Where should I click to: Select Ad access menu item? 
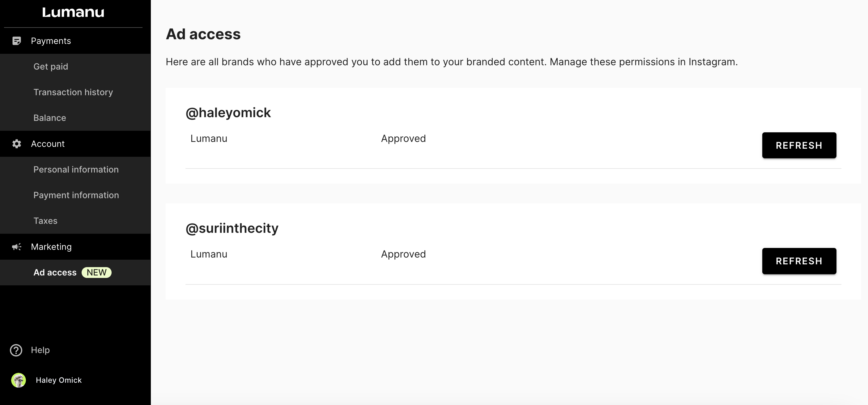pyautogui.click(x=55, y=273)
